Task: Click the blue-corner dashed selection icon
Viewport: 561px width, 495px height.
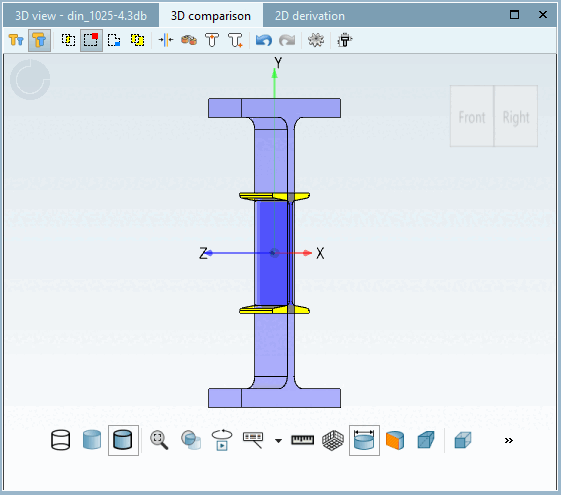Action: click(x=114, y=40)
